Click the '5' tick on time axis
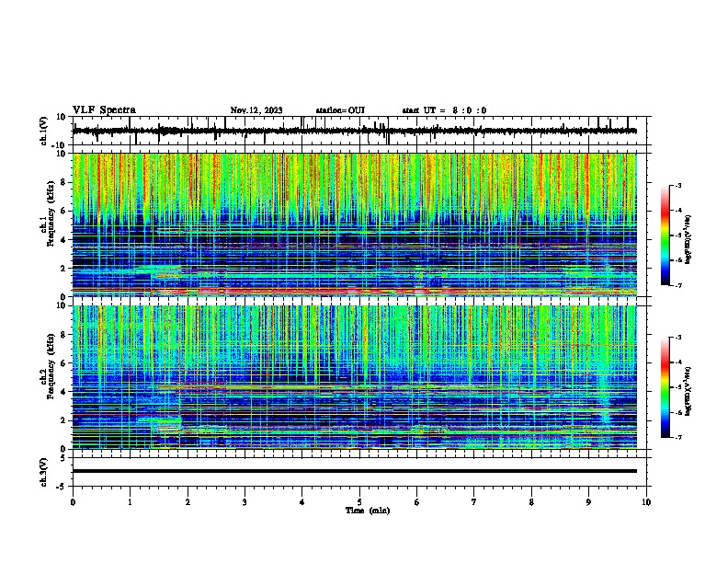728x563 pixels. (359, 502)
